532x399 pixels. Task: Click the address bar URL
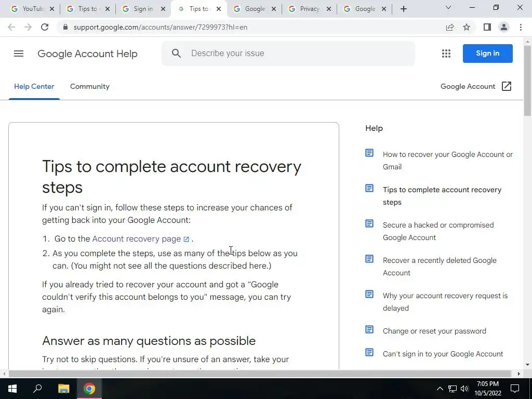[x=160, y=27]
